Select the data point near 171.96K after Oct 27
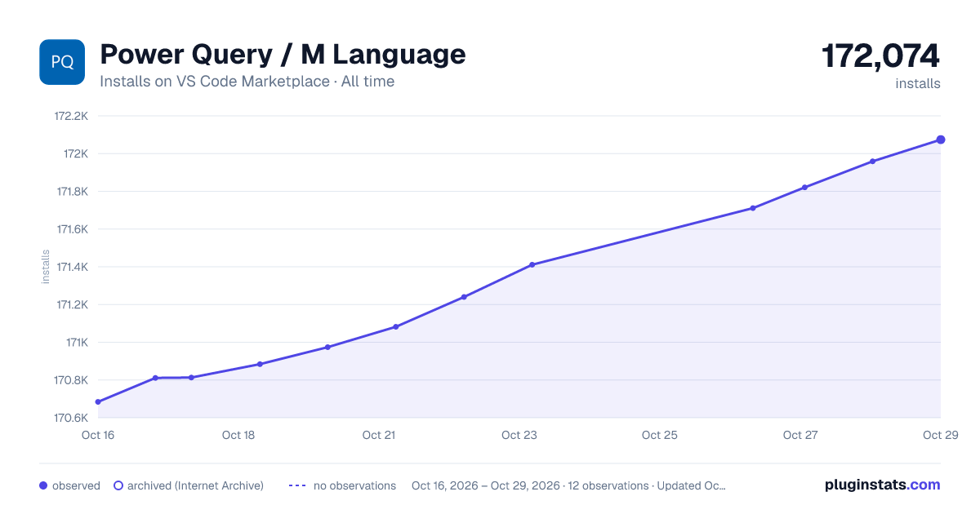This screenshot has width=980, height=514. click(872, 161)
